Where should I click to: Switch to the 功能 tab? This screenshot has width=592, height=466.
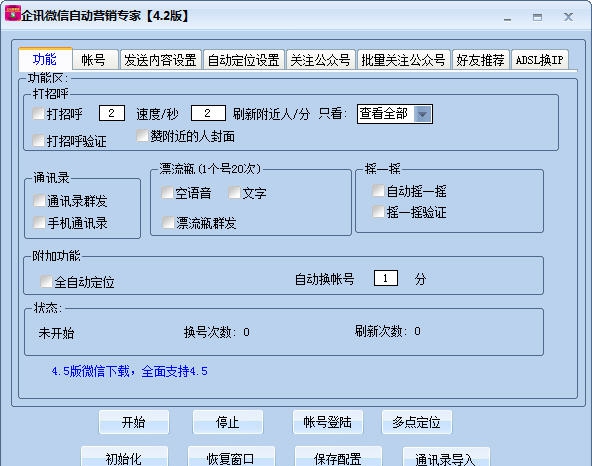45,59
